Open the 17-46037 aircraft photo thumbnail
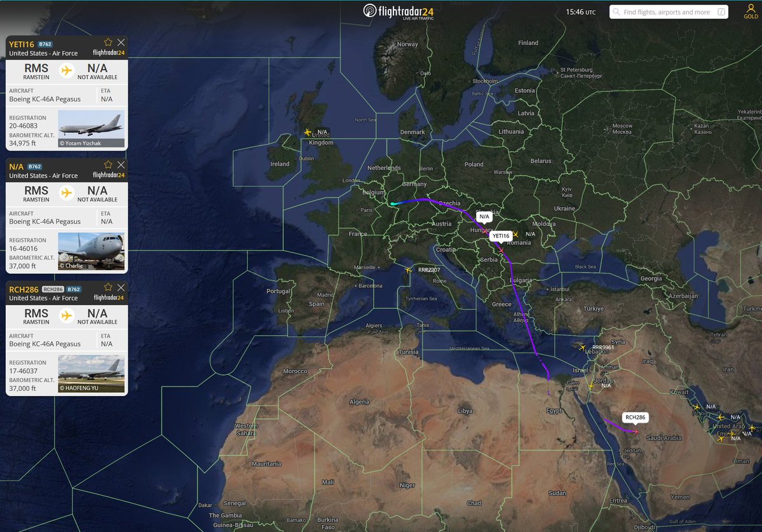This screenshot has height=532, width=762. (92, 374)
